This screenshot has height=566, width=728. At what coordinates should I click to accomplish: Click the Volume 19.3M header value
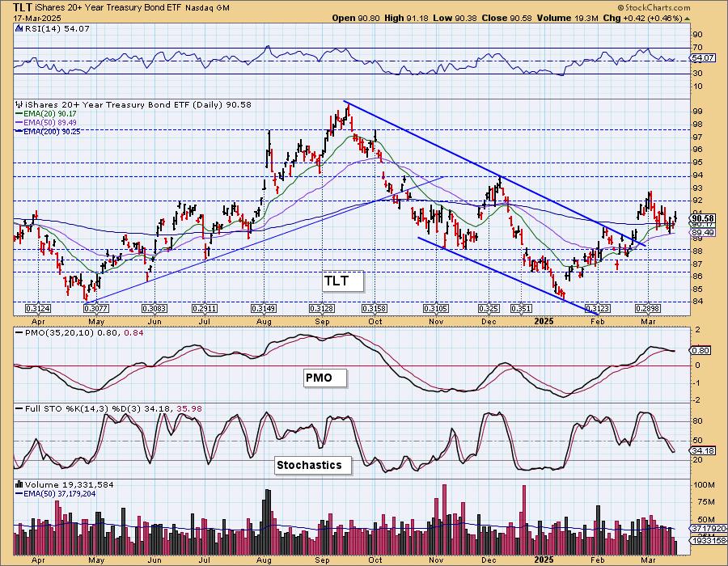pos(567,18)
